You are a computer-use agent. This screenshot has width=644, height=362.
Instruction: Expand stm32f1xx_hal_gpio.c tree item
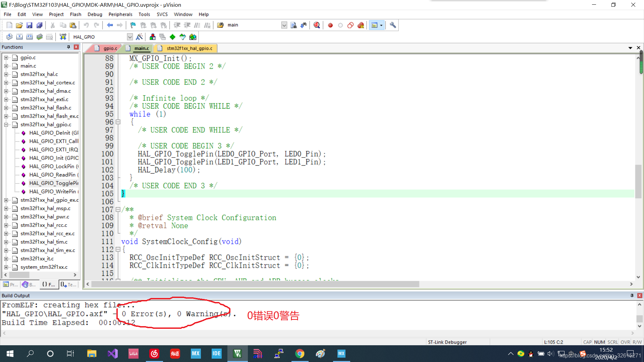point(7,124)
